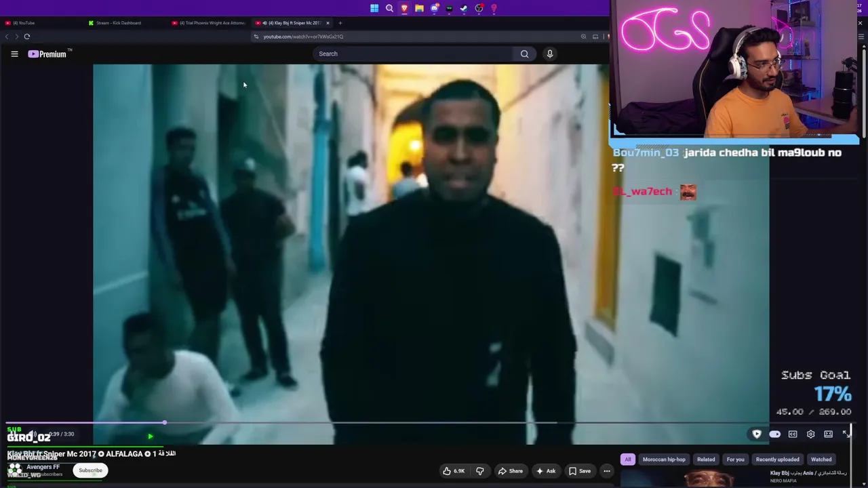868x488 pixels.
Task: Mute the video volume speaker
Action: pos(31,434)
